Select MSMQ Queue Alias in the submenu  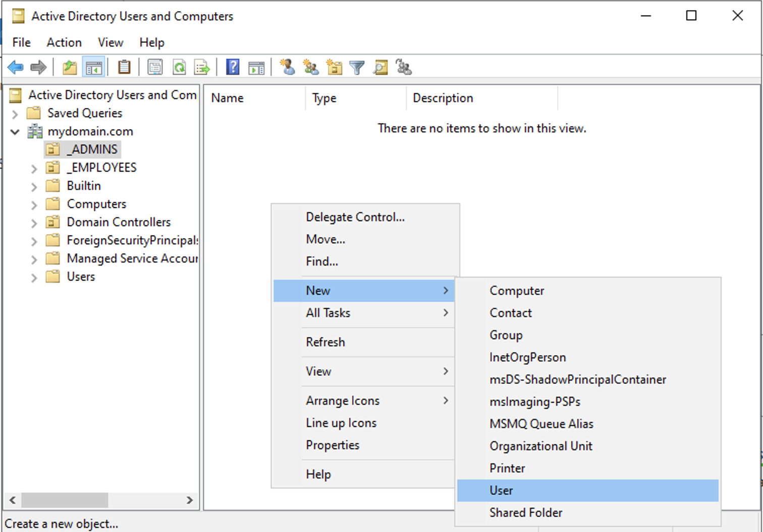588,424
